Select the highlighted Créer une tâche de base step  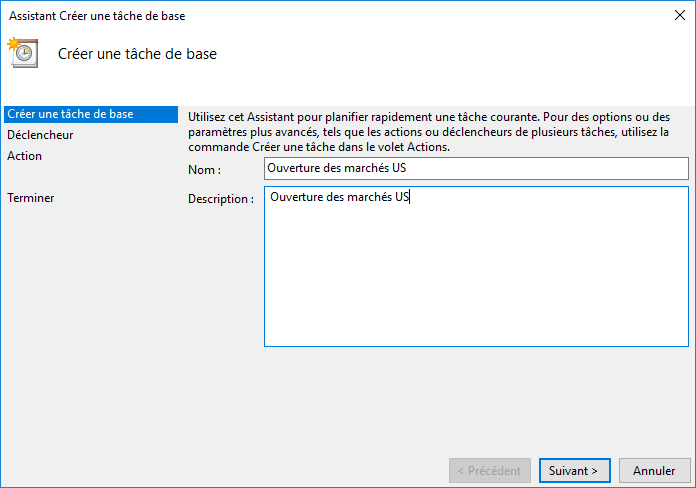[x=70, y=114]
